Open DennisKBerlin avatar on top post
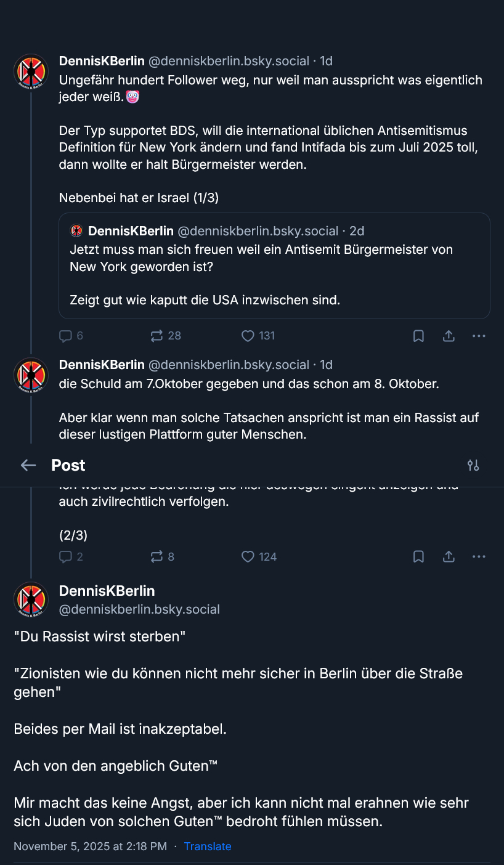 tap(31, 71)
